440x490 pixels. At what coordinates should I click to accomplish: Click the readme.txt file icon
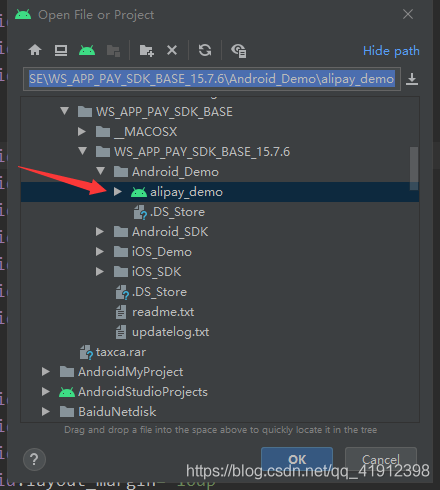(121, 312)
